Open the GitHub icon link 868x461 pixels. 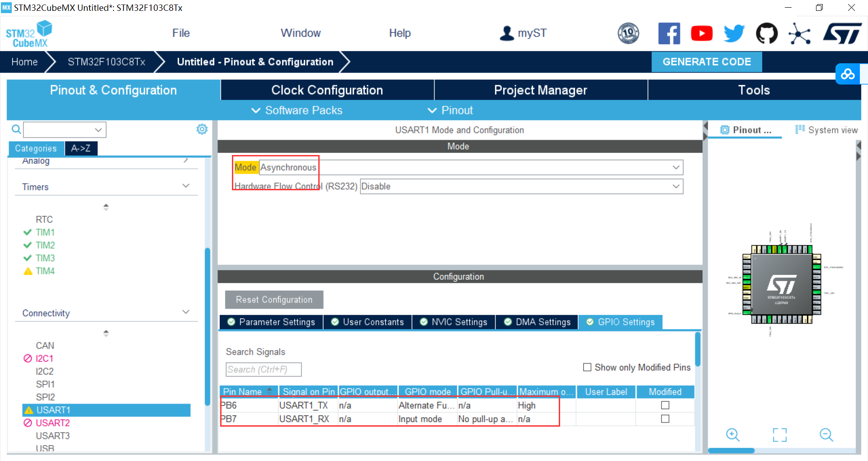coord(767,33)
